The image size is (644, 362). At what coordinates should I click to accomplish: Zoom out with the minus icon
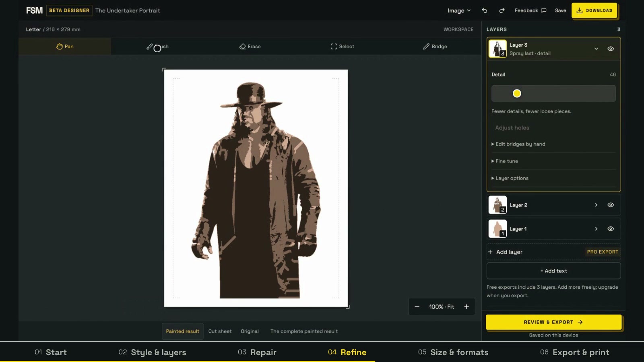(x=417, y=306)
